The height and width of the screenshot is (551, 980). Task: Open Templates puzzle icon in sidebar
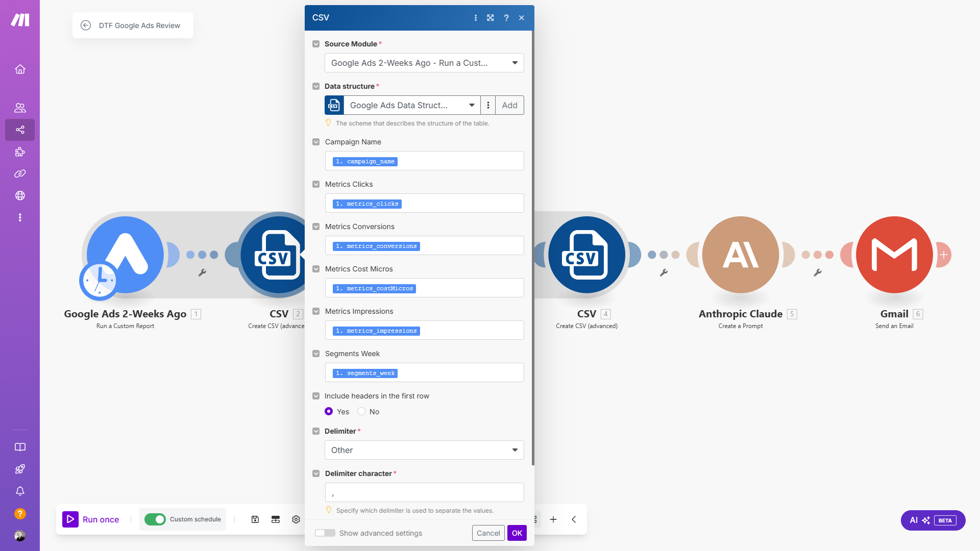20,152
